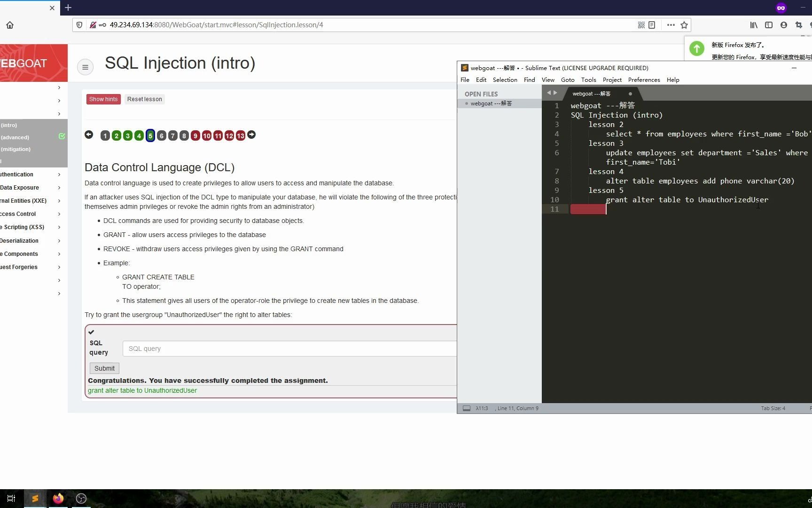812x508 pixels.
Task: Open the QR code icon in address bar
Action: [641, 25]
